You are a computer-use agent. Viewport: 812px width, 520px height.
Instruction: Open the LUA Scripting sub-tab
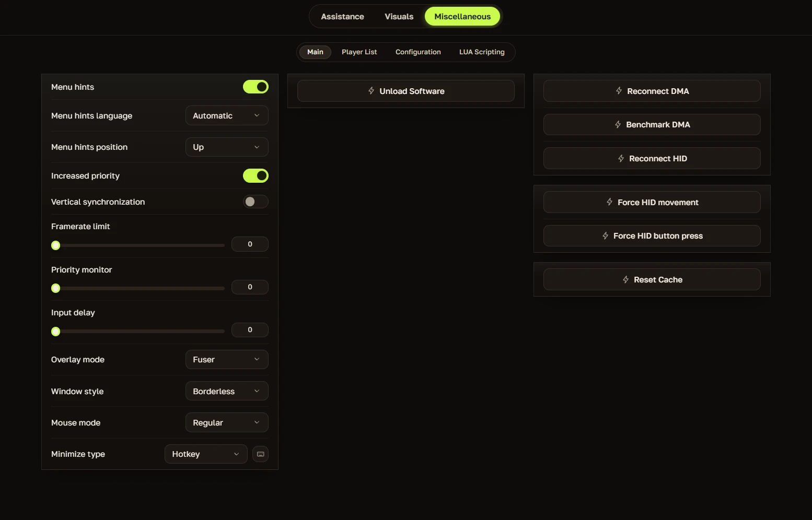482,52
